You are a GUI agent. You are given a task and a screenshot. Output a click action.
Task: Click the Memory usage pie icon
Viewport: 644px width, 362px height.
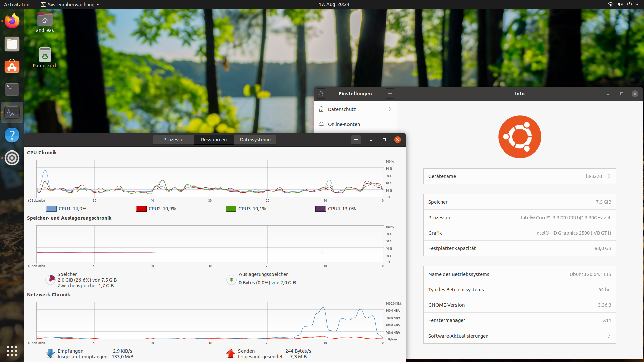pos(50,279)
